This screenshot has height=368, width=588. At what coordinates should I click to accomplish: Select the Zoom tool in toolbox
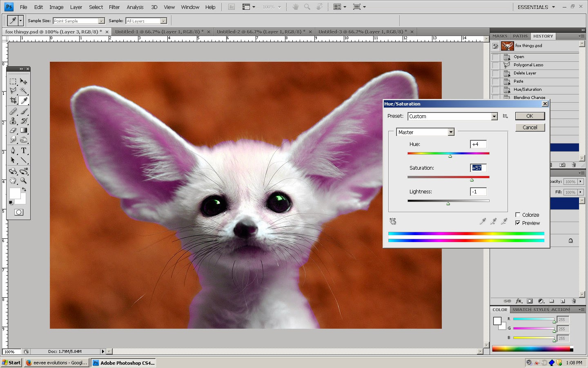coord(24,180)
